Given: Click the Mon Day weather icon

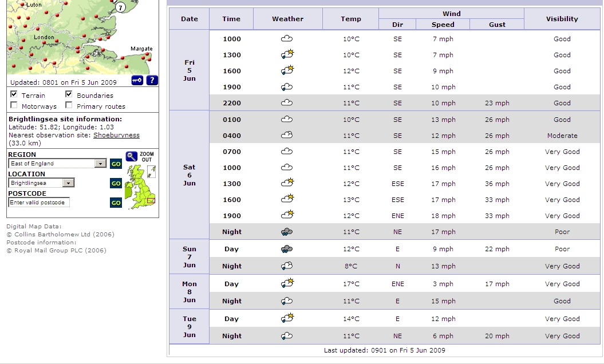Looking at the screenshot, I should tap(287, 284).
